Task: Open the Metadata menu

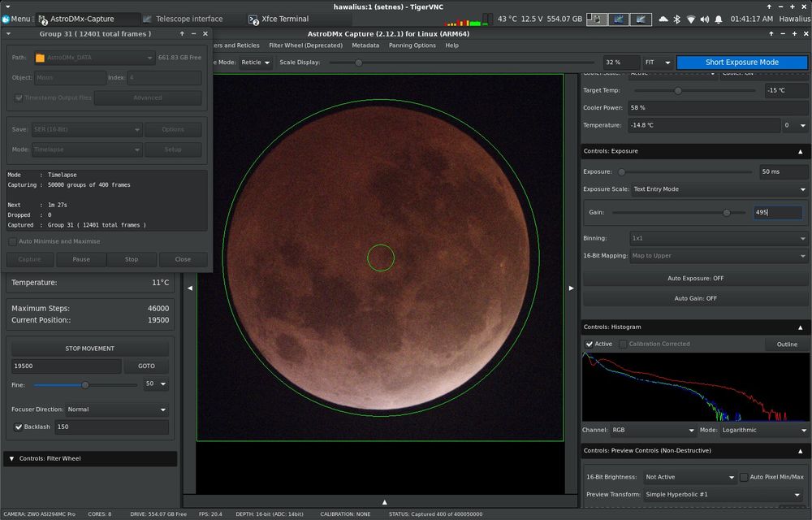Action: pos(365,45)
